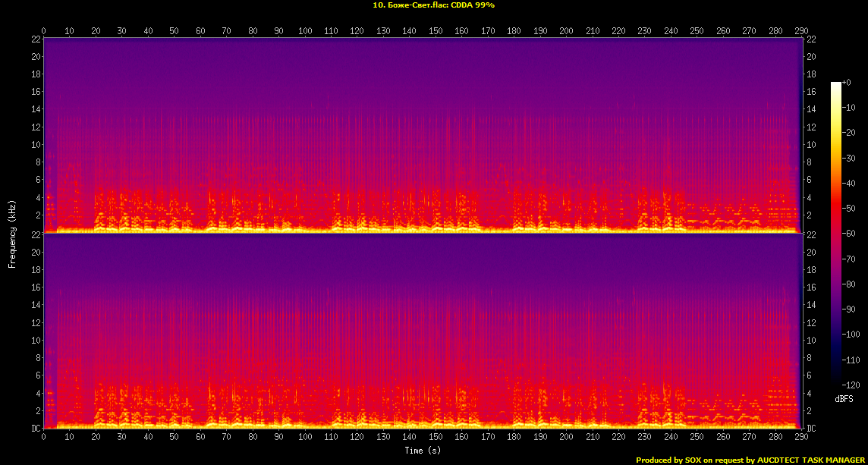The image size is (868, 465).
Task: Select the 100 second mark on top time axis
Action: pos(305,31)
